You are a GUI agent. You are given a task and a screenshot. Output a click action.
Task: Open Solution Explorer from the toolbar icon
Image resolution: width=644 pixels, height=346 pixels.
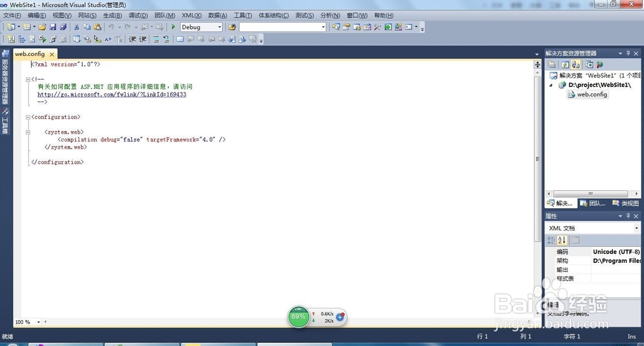click(336, 27)
